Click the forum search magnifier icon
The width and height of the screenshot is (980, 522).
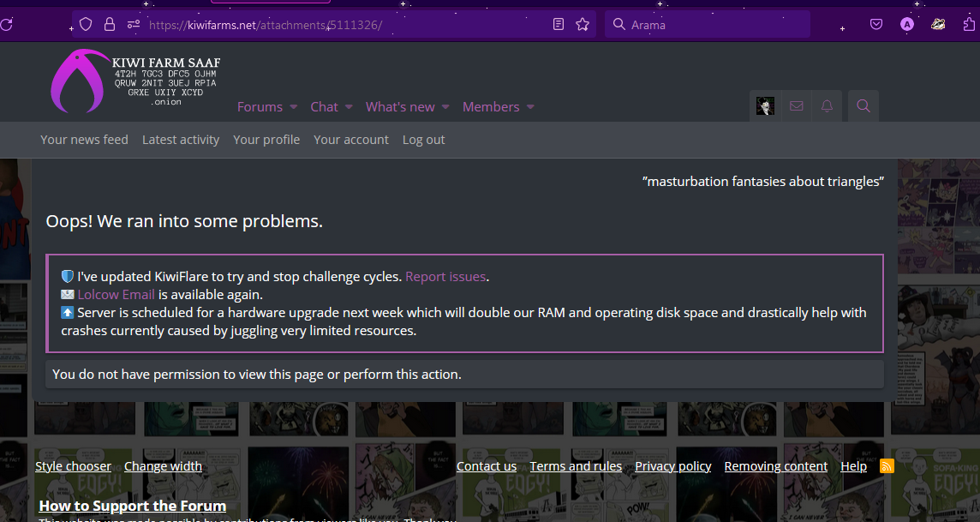pyautogui.click(x=863, y=106)
